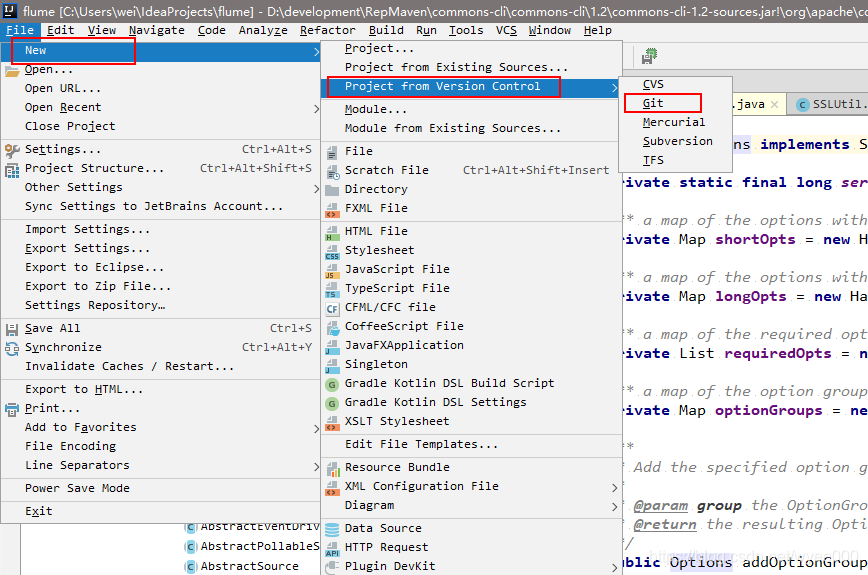Click the CFML/CFC file icon
This screenshot has height=575, width=868.
coord(332,309)
